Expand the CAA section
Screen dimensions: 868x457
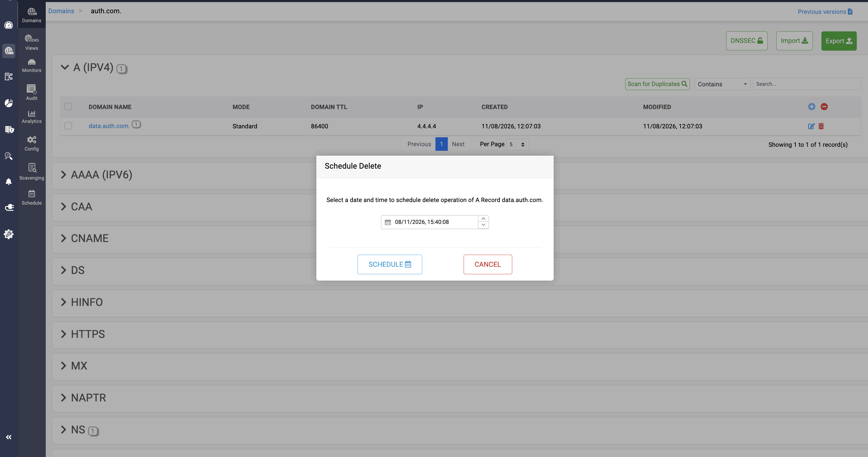(x=63, y=206)
